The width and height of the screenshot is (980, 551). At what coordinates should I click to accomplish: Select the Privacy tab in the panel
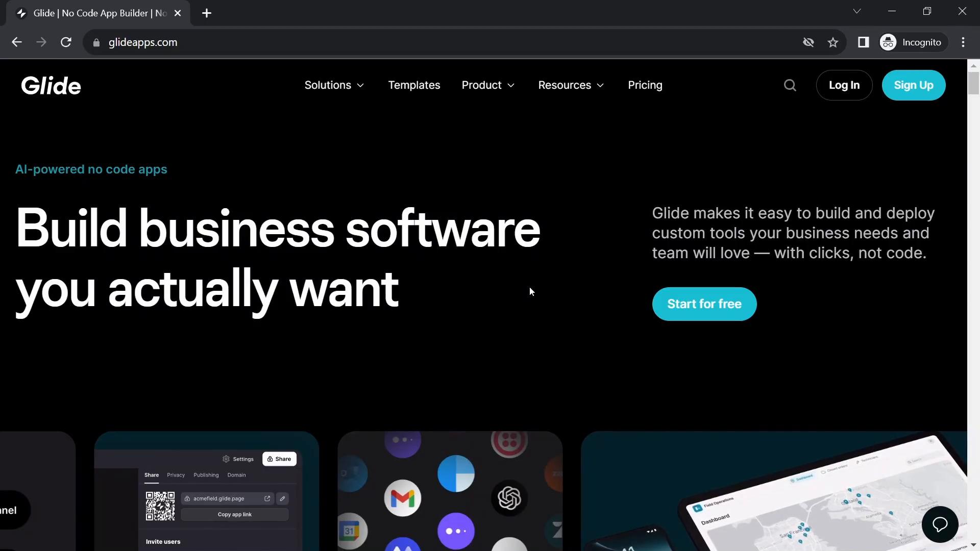(176, 475)
